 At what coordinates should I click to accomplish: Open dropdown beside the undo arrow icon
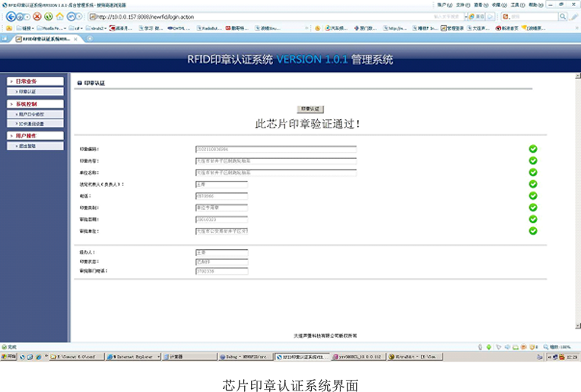(79, 17)
